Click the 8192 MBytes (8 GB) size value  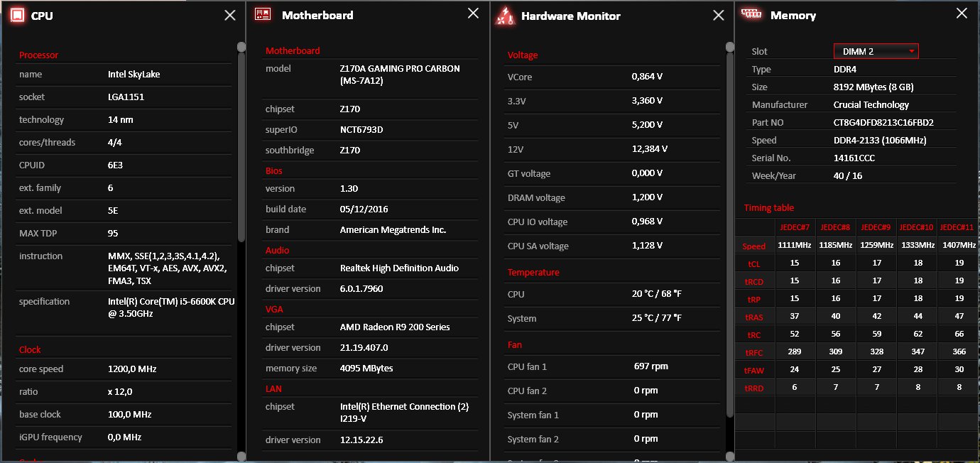873,87
